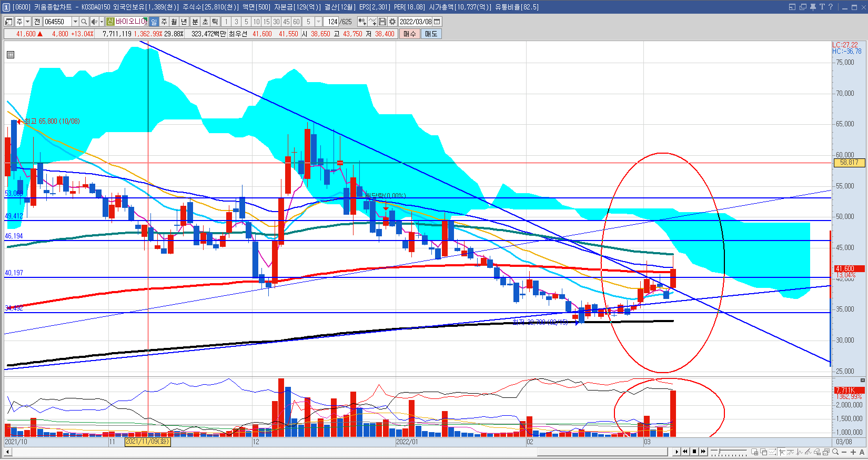The image size is (868, 460).
Task: Select the monthly (월) period toggle
Action: click(x=174, y=22)
